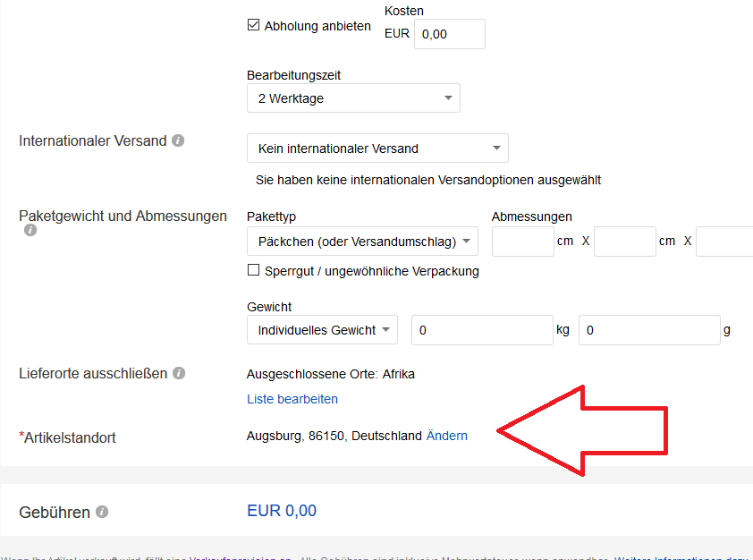753x560 pixels.
Task: Click the chevron on the Pakettyp selector
Action: click(x=467, y=241)
